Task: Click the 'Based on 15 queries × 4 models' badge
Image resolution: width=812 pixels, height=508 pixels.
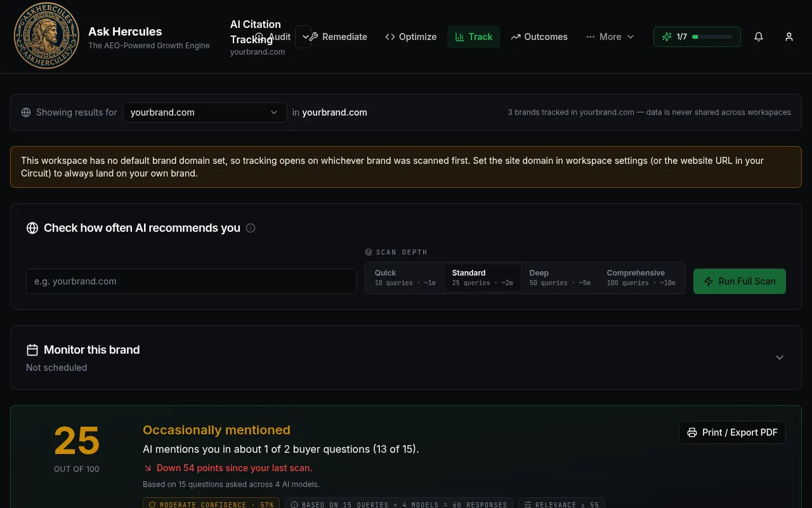Action: (399, 504)
